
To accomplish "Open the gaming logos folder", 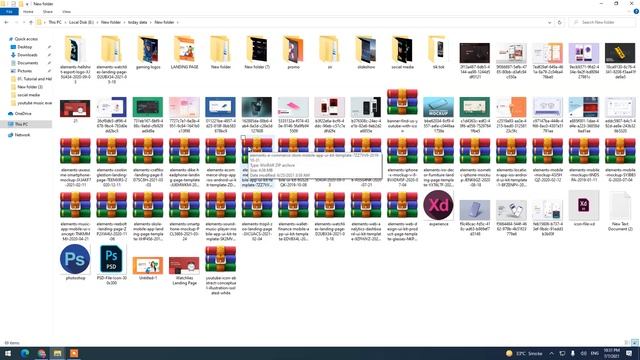I will click(148, 52).
